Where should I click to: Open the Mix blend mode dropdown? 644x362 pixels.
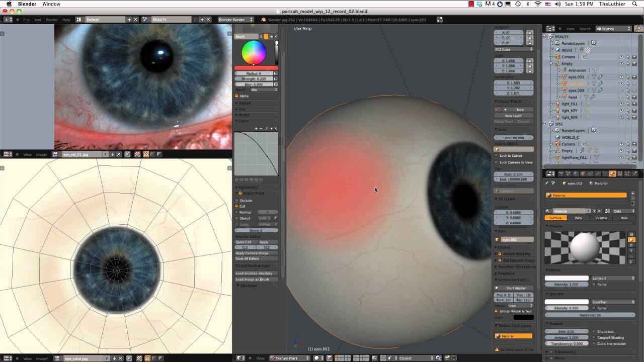click(264, 89)
